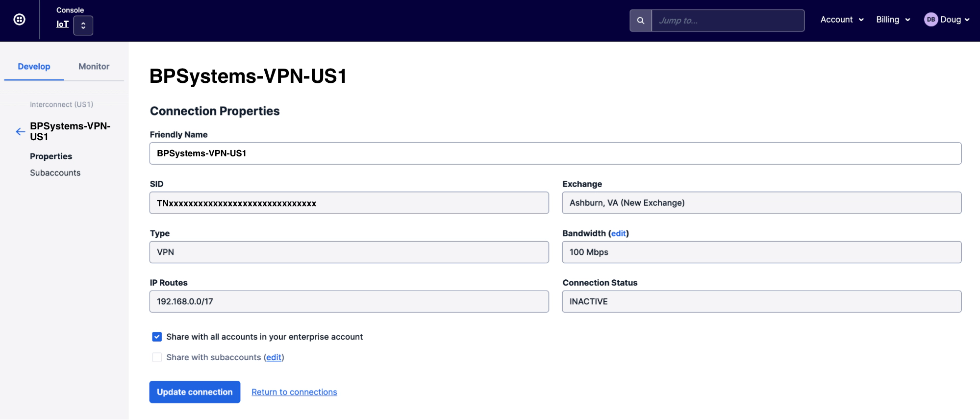Screen dimensions: 980x420
Task: Click the Bandwidth edit link
Action: tap(618, 233)
